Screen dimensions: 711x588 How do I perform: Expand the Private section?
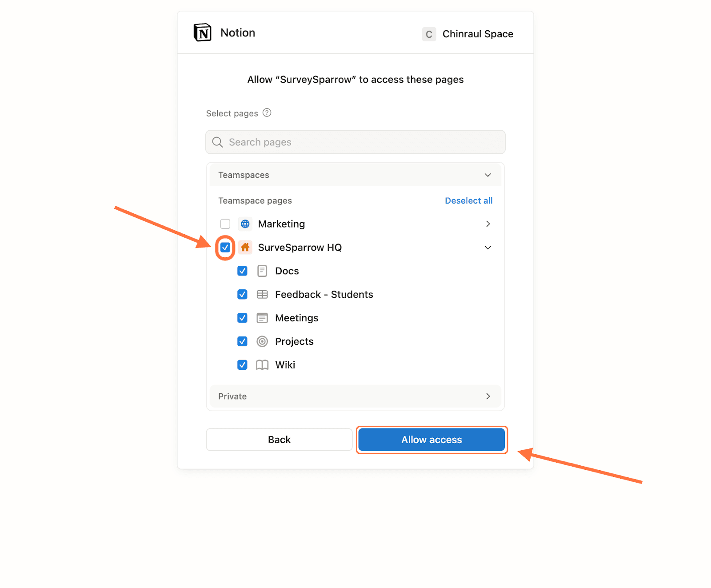click(x=487, y=396)
